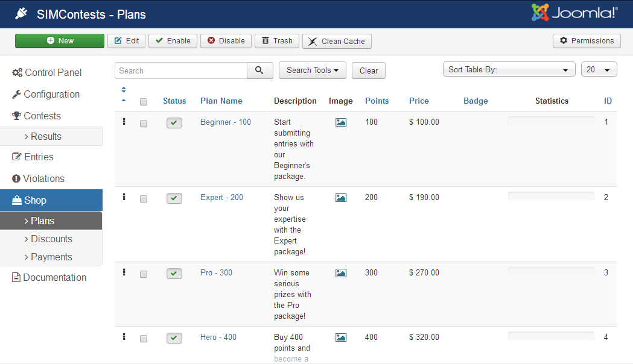Open Discounts submenu item
Image resolution: width=633 pixels, height=364 pixels.
(51, 239)
